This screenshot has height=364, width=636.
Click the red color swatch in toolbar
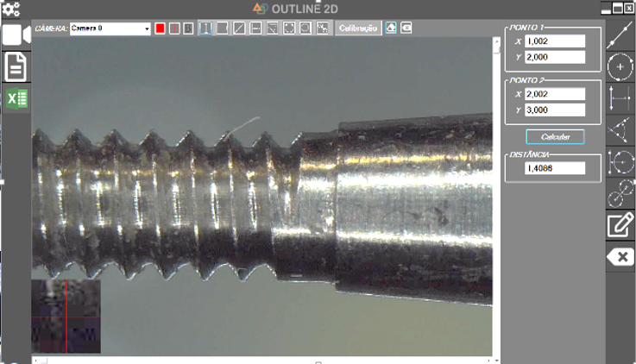160,28
